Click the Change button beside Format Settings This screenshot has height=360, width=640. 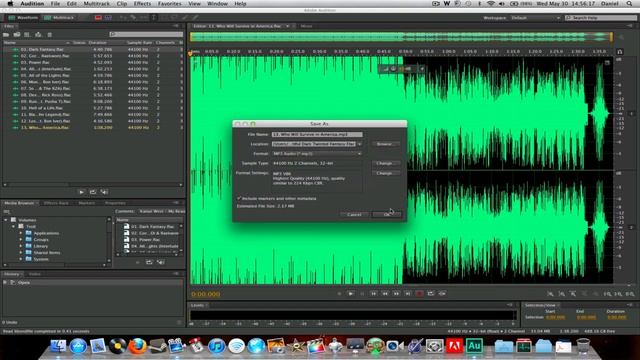coord(384,173)
